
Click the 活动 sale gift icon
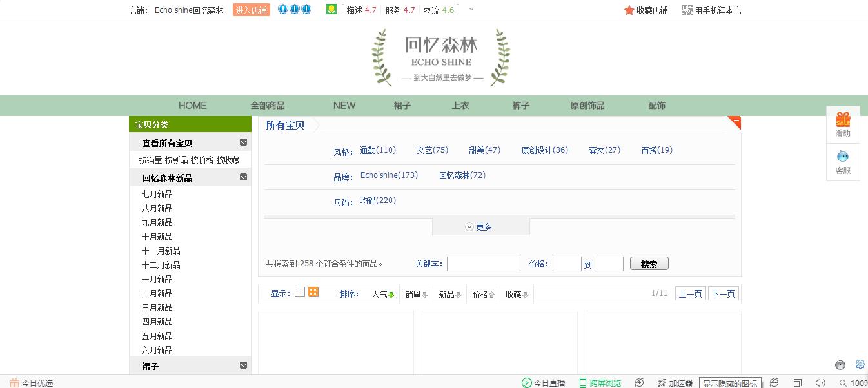tap(842, 121)
